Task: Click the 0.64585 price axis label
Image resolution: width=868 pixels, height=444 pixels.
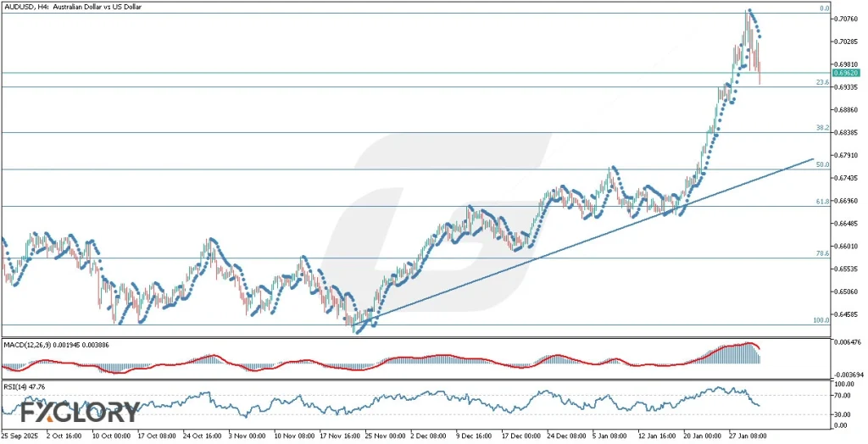Action: [x=848, y=314]
